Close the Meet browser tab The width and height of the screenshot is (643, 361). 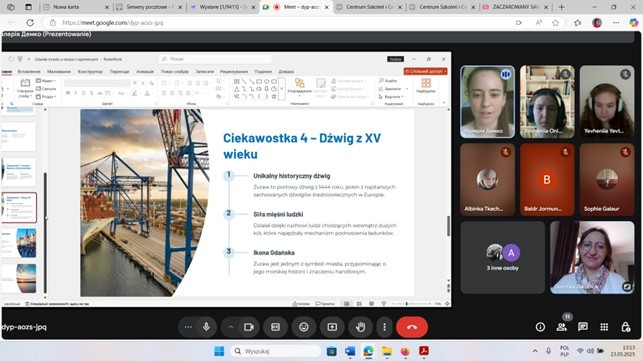tap(327, 7)
